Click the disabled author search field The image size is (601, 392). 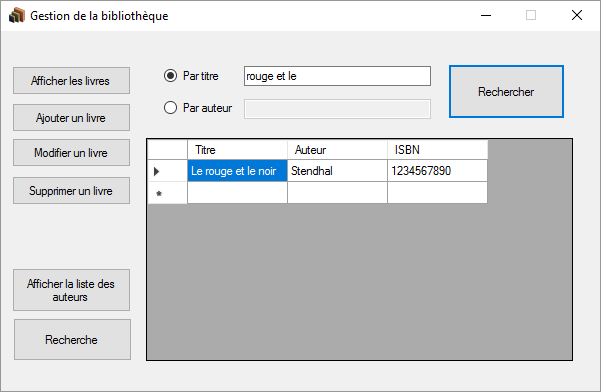click(337, 109)
